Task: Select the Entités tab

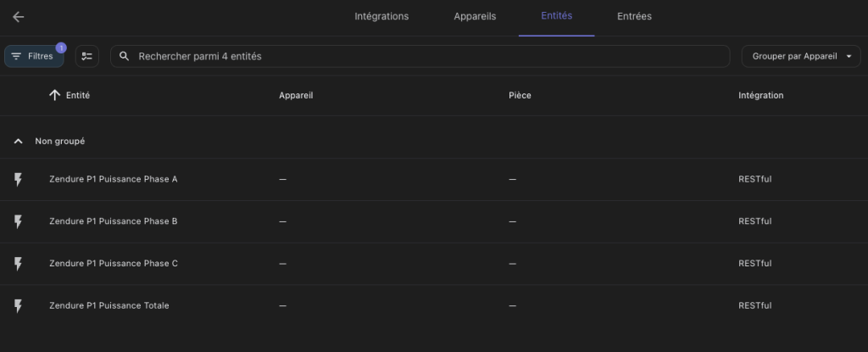Action: pyautogui.click(x=556, y=16)
